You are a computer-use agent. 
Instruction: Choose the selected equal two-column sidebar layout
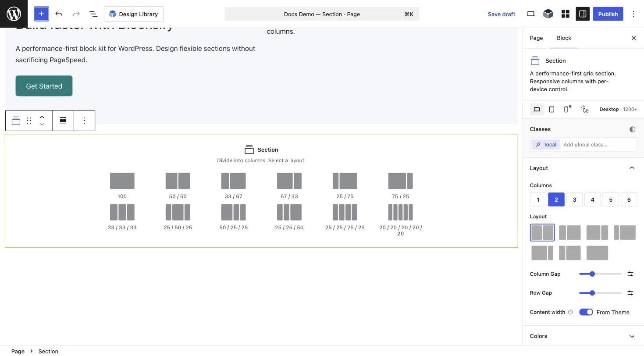click(x=542, y=232)
